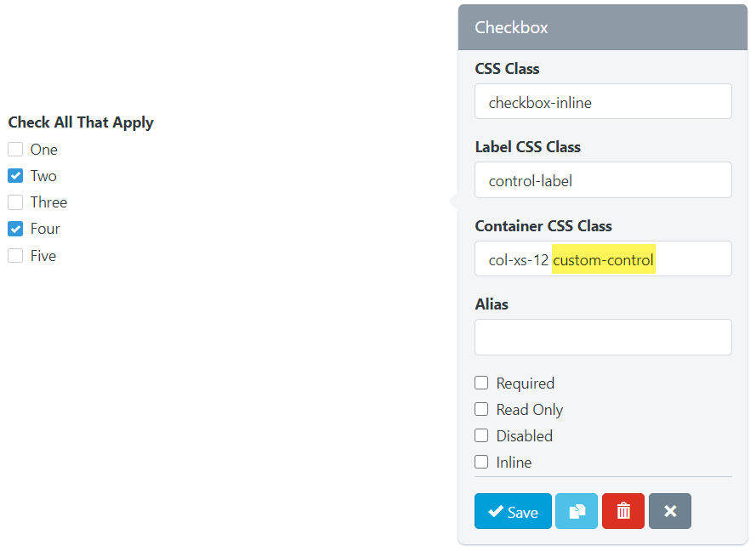Enable the Required checkbox
Viewport: 756px width, 551px height.
pos(481,383)
